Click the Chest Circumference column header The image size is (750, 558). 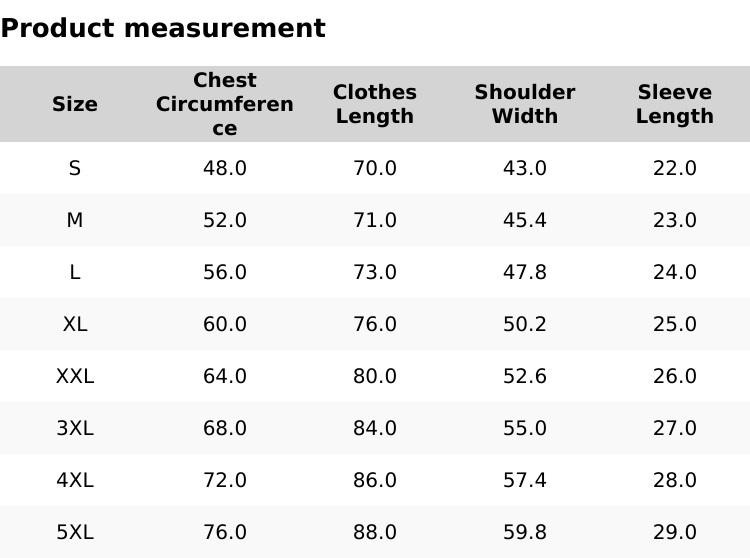click(225, 104)
